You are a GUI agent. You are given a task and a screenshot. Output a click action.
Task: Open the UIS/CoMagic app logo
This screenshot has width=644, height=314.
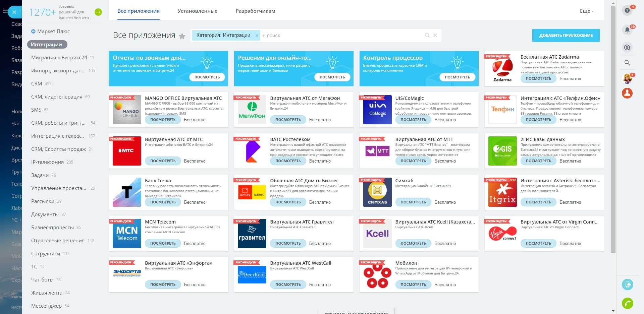tap(377, 110)
